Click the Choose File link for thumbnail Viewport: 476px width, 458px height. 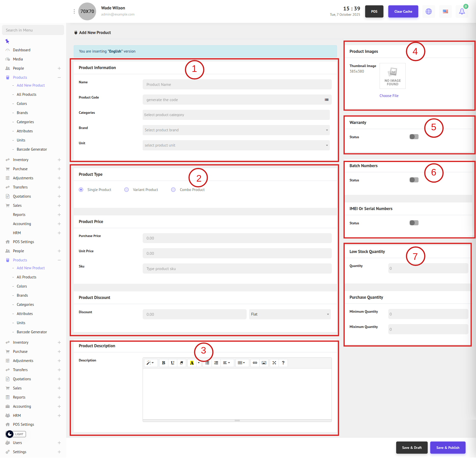[389, 96]
